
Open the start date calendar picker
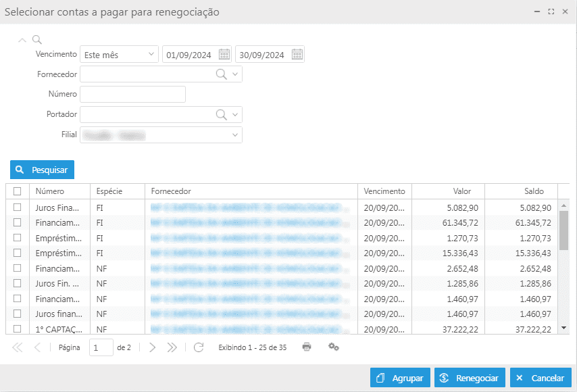[x=224, y=55]
